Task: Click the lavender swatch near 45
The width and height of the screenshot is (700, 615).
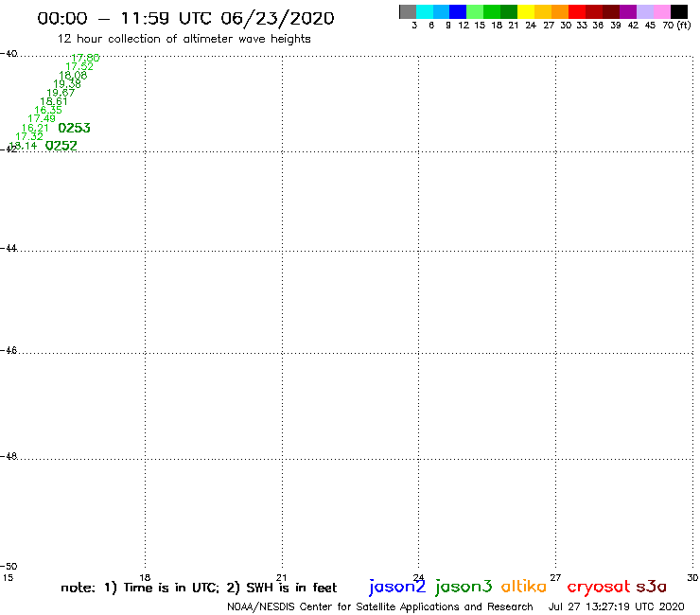Action: (645, 11)
